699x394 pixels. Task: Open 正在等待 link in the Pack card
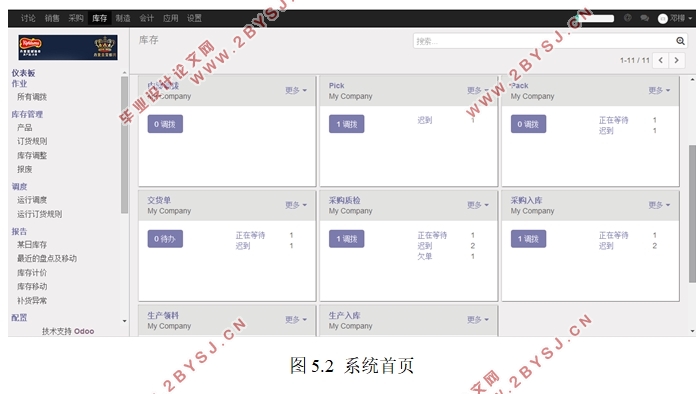613,120
